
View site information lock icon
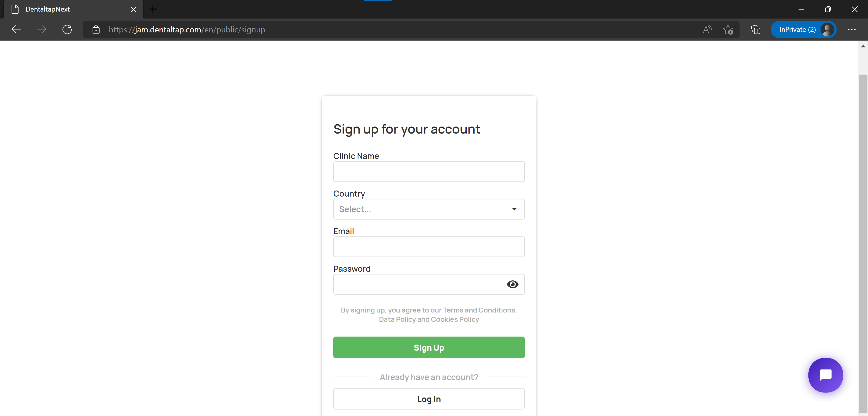click(96, 29)
